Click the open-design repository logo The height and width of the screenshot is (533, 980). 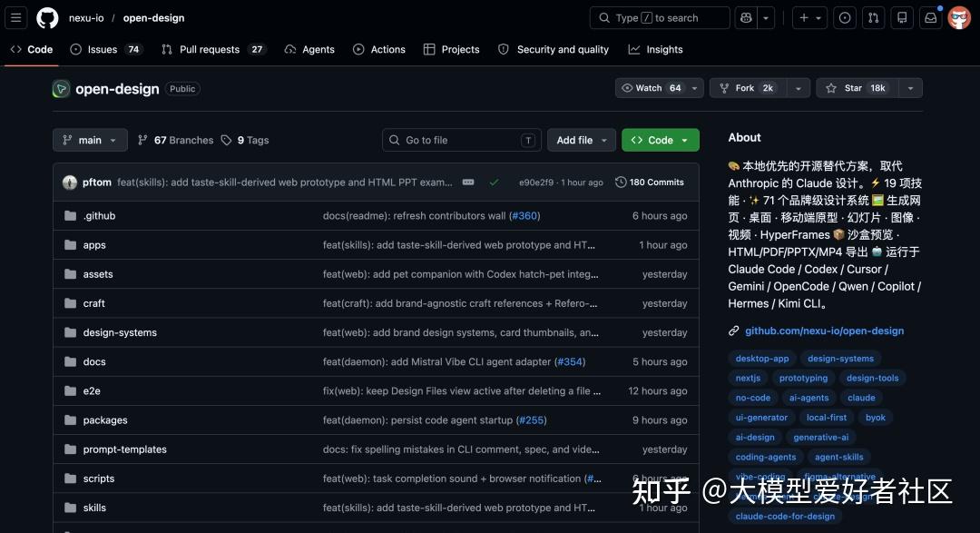[x=61, y=89]
